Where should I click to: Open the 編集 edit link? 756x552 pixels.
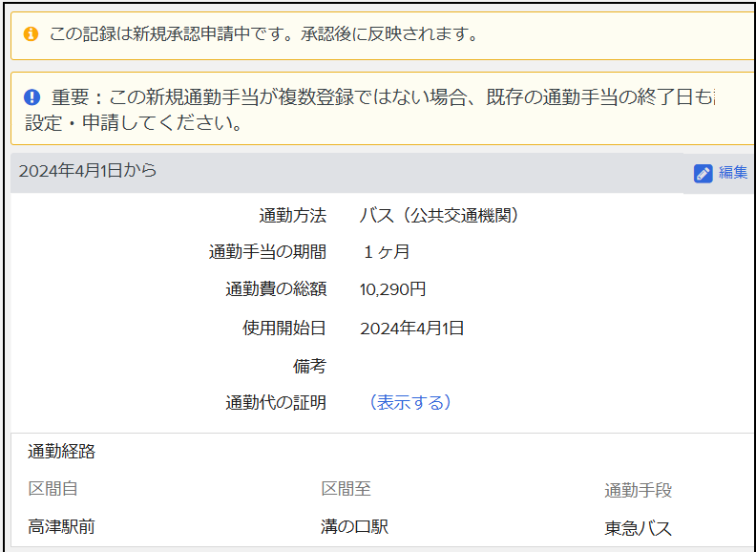[733, 173]
